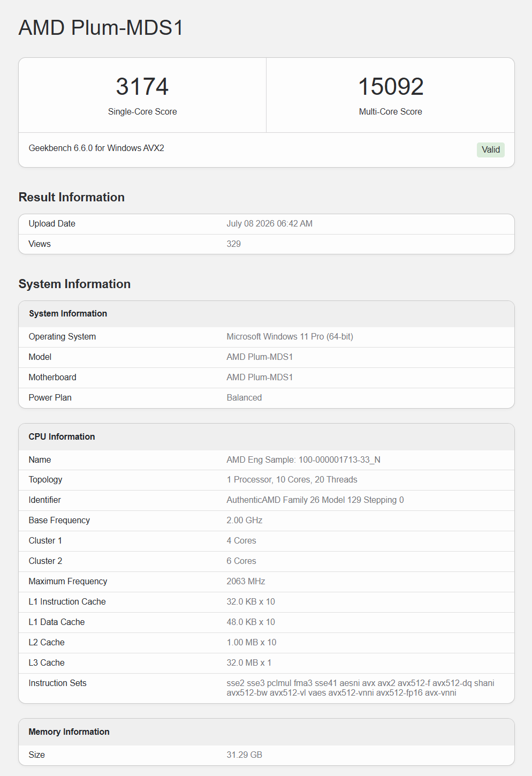Click the L1 Data Cache label

tap(57, 622)
